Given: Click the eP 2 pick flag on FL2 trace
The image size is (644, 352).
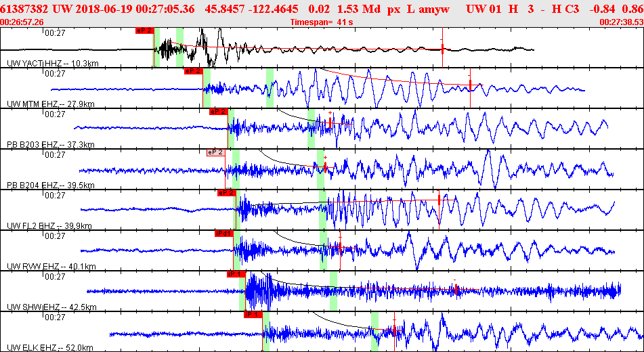Looking at the screenshot, I should point(226,193).
